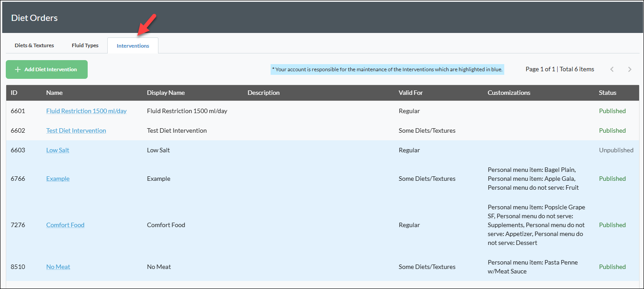The height and width of the screenshot is (289, 644).
Task: Open the Comfort Food intervention link
Action: [65, 225]
